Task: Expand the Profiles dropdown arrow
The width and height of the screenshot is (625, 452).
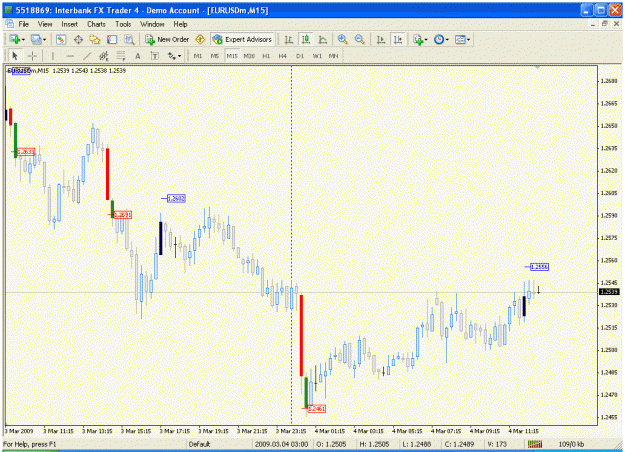Action: click(x=45, y=40)
